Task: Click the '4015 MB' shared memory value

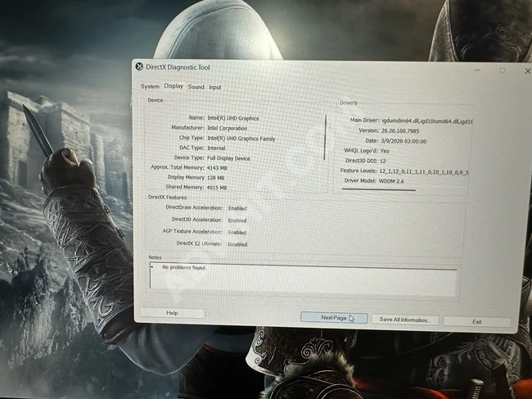Action: click(x=216, y=188)
